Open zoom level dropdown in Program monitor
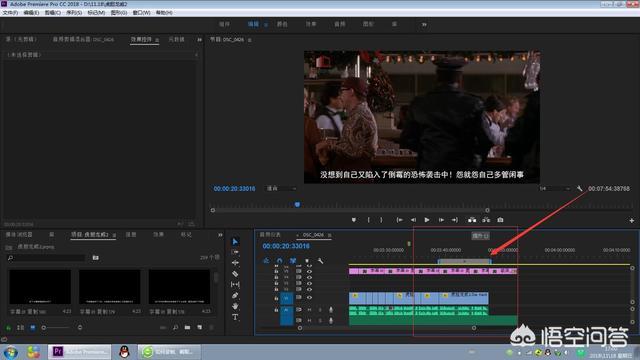The height and width of the screenshot is (360, 640). [x=282, y=189]
